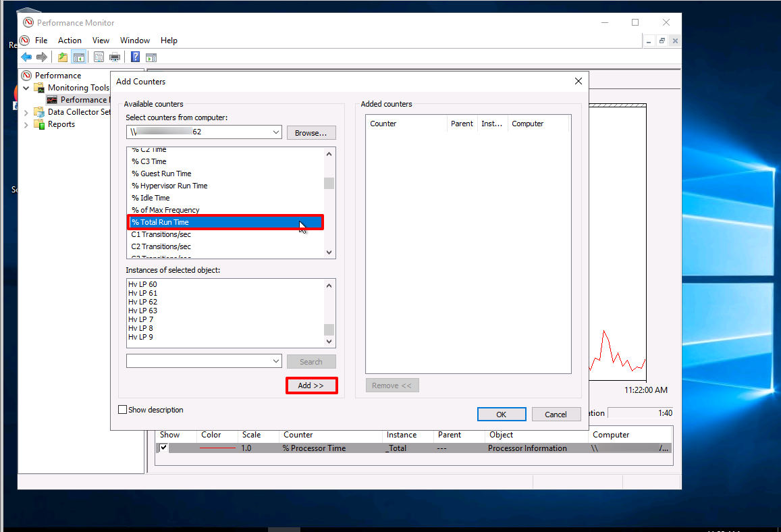Click the Up one level folder icon
Screen dimensions: 781x532
tap(63, 57)
